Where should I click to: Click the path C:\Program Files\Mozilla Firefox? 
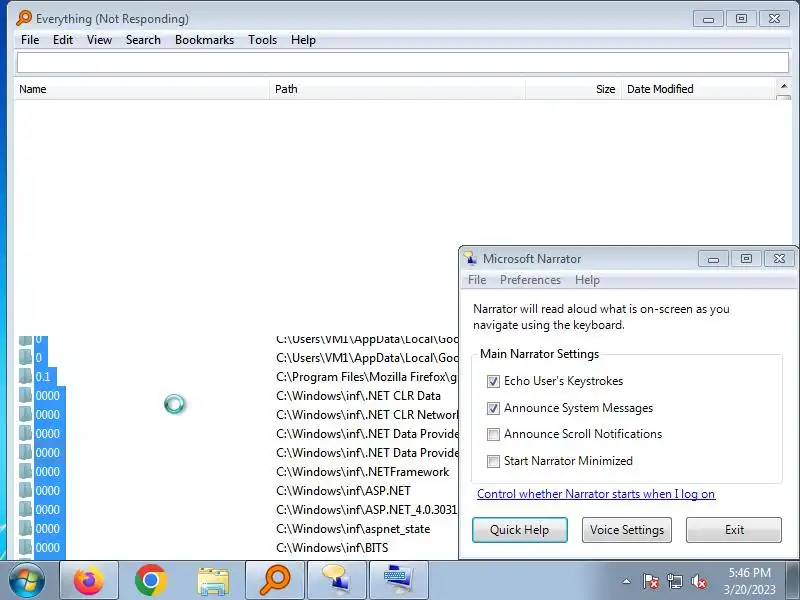(x=366, y=377)
